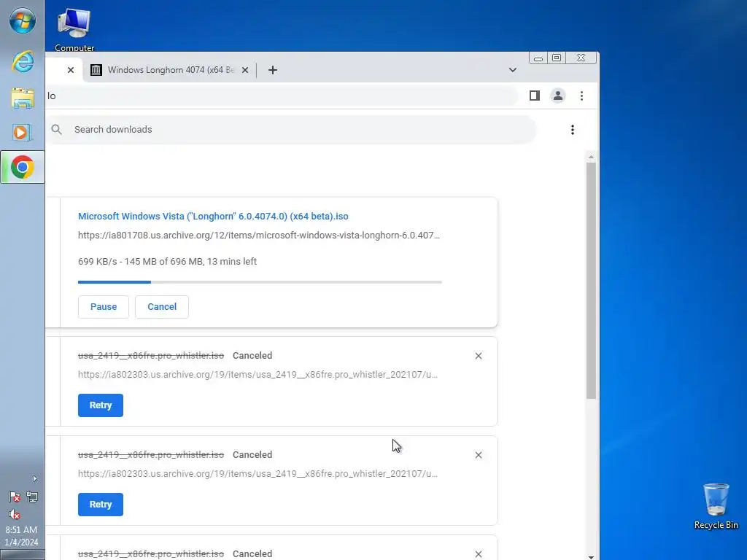Toggle the Chrome side panel icon
Screen dimensions: 747x560
535,96
